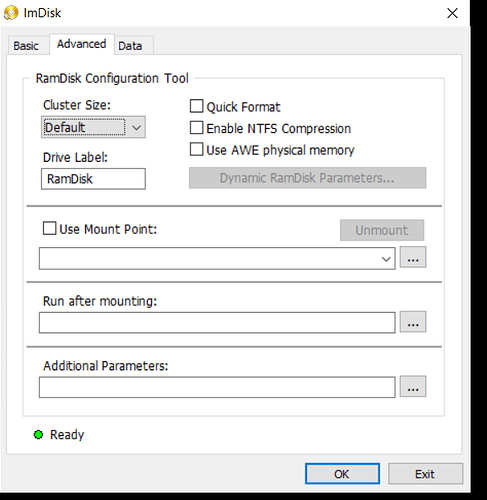The image size is (487, 500).
Task: Click Dynamic RamDisk Parameters button
Action: pyautogui.click(x=307, y=178)
